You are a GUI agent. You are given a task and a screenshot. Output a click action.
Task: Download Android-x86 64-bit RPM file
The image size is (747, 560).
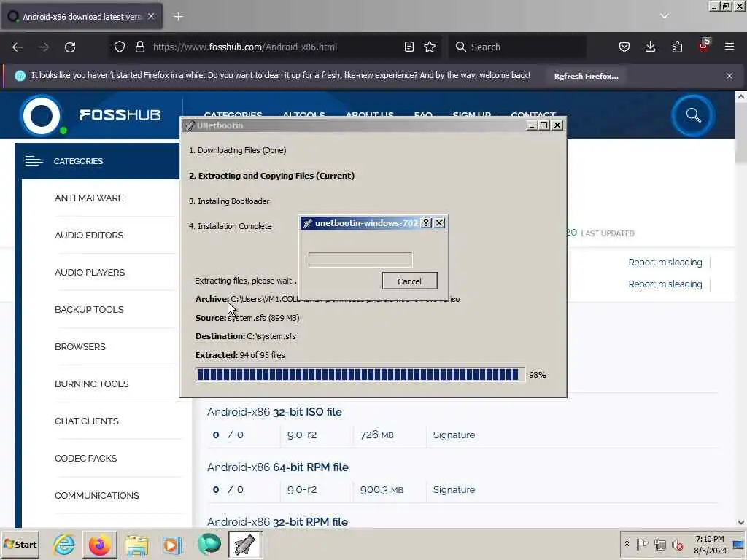(278, 467)
